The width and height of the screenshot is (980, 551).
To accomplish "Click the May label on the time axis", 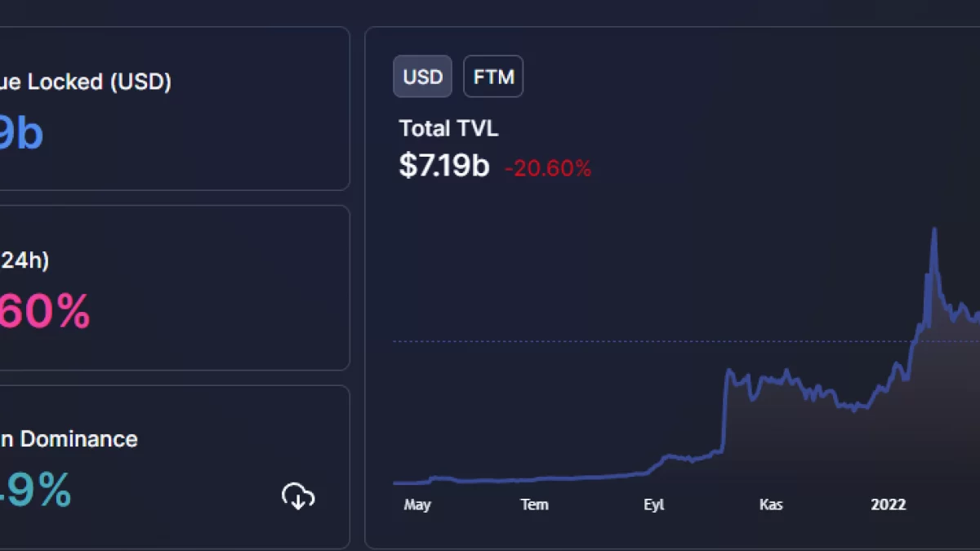I will 416,504.
